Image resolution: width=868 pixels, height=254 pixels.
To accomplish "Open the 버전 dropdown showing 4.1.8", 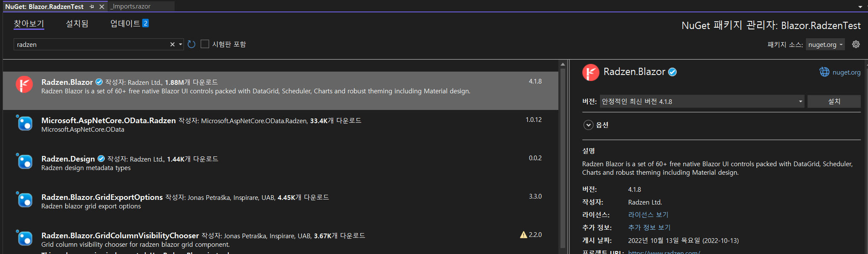I will click(x=702, y=101).
